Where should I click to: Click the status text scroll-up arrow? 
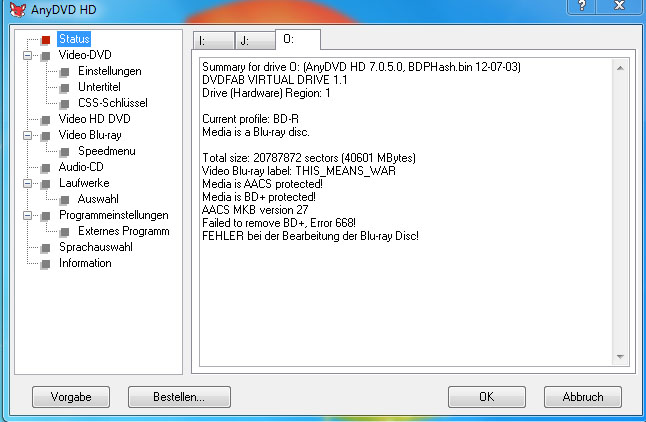coord(620,68)
